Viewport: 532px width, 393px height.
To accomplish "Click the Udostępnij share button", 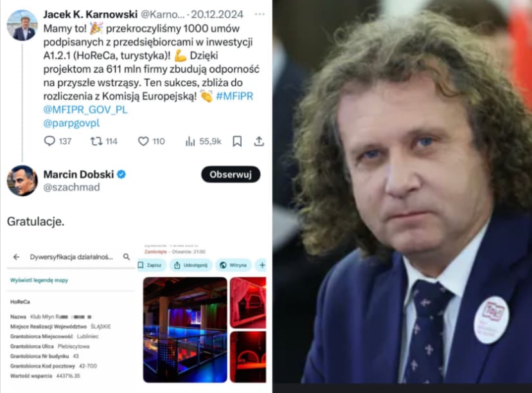I will tap(191, 265).
